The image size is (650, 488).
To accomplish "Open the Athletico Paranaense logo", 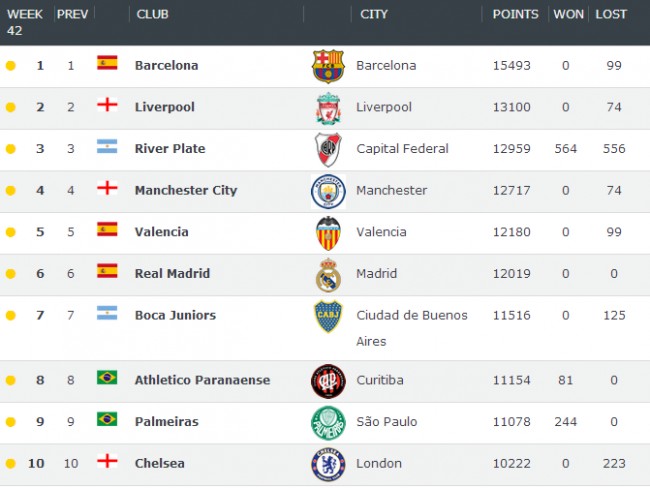I will tap(328, 381).
